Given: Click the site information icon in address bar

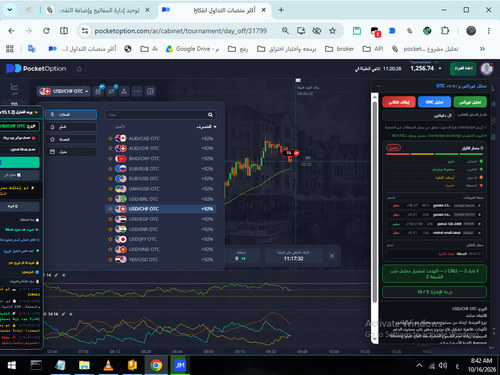Looking at the screenshot, I should click(85, 31).
